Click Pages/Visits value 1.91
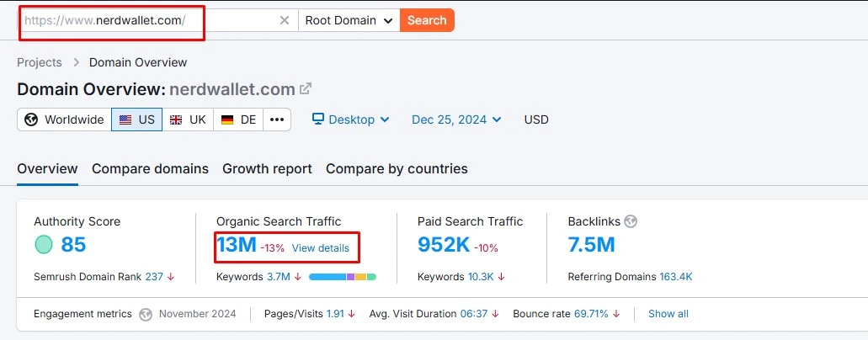The image size is (868, 340). click(335, 314)
